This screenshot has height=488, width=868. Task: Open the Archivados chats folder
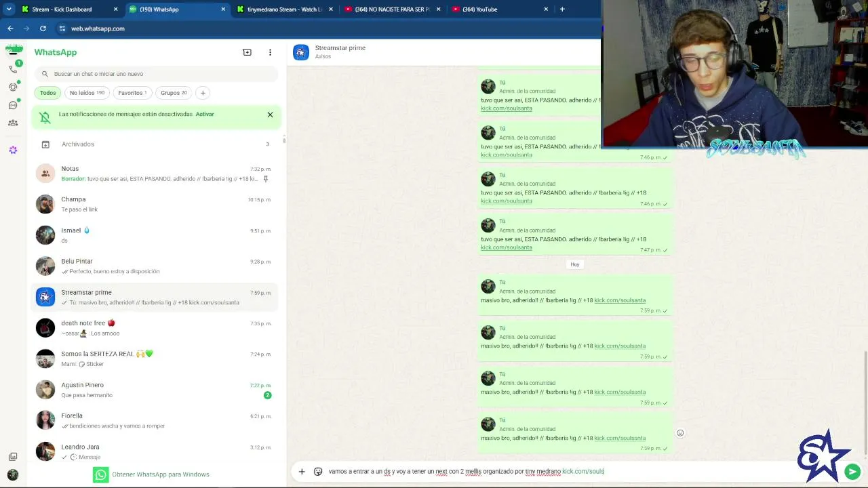155,144
